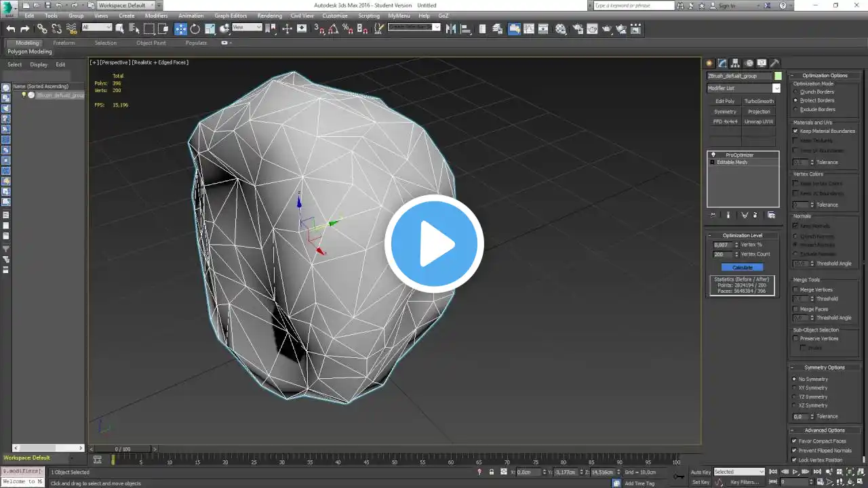Viewport: 868px width, 488px height.
Task: Switch to the Freeform ribbon tab
Action: click(64, 43)
